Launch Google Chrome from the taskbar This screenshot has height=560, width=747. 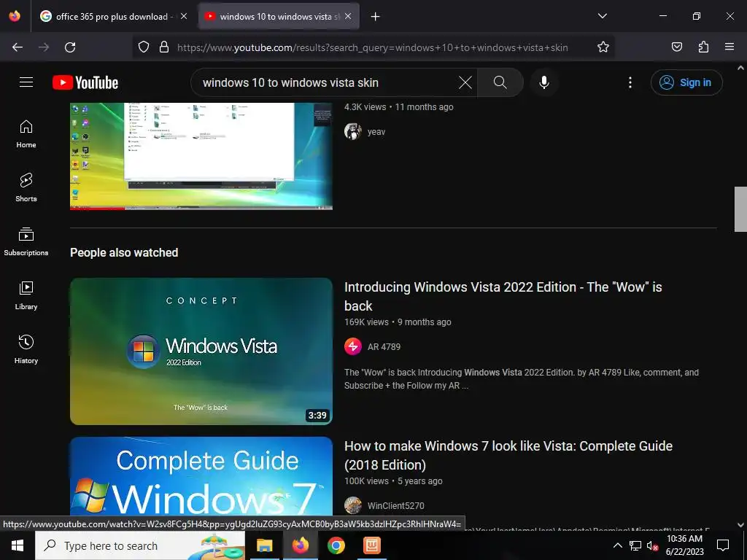click(x=336, y=545)
